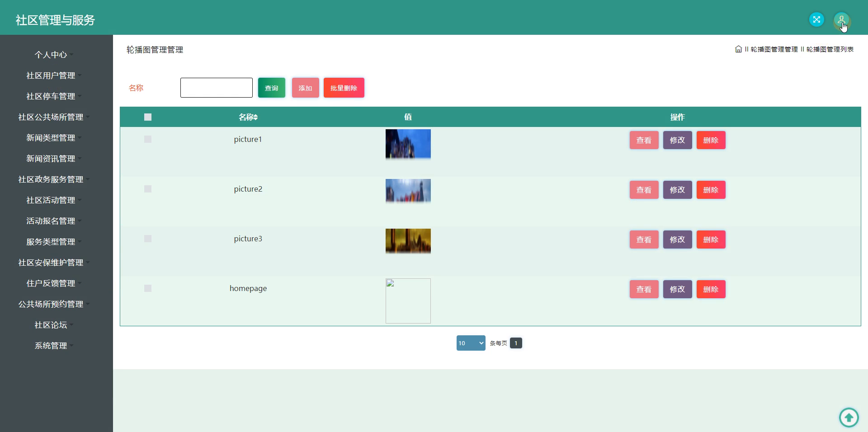
Task: Edit picture3 with 修改 button
Action: pyautogui.click(x=678, y=239)
